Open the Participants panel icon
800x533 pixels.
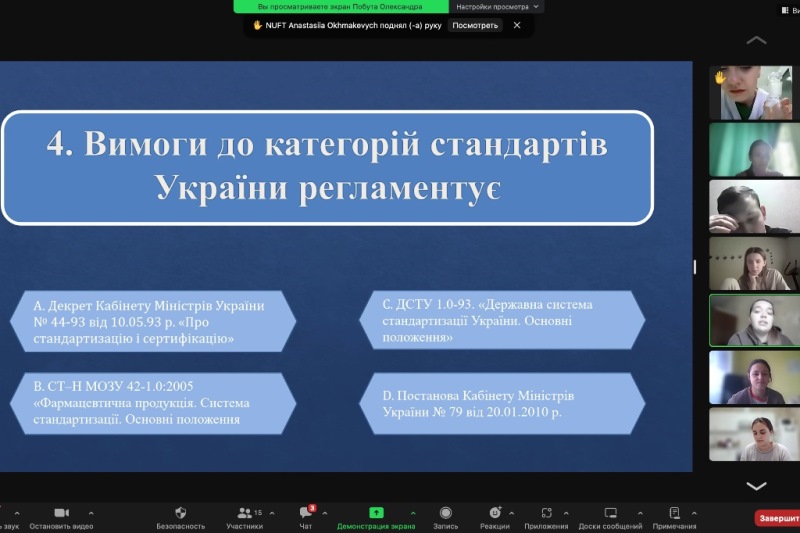[x=244, y=513]
